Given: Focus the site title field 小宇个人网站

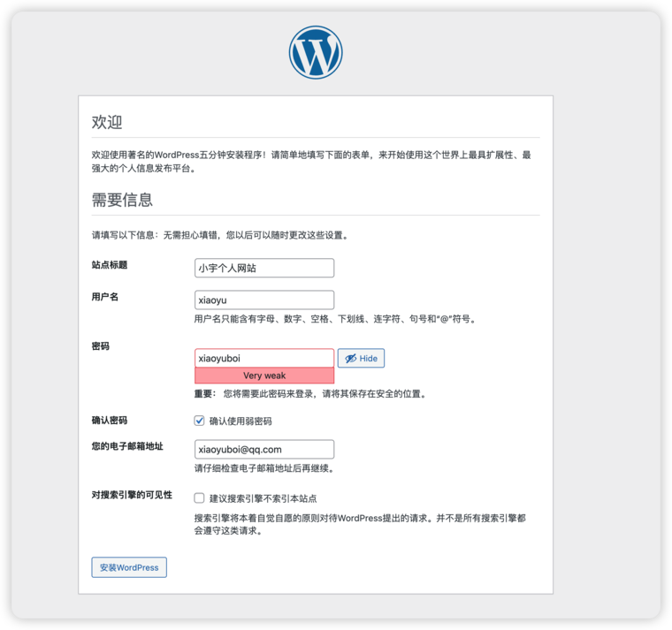Looking at the screenshot, I should pos(264,268).
